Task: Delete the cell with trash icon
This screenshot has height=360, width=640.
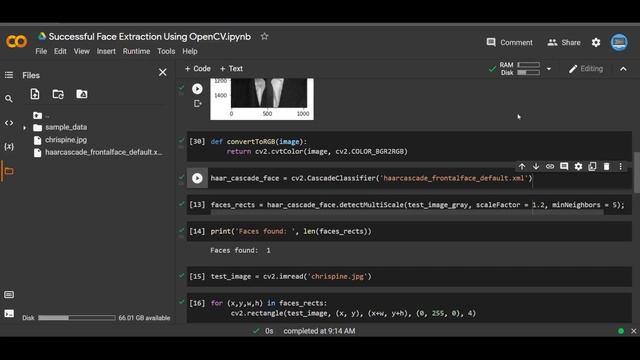Action: point(607,167)
